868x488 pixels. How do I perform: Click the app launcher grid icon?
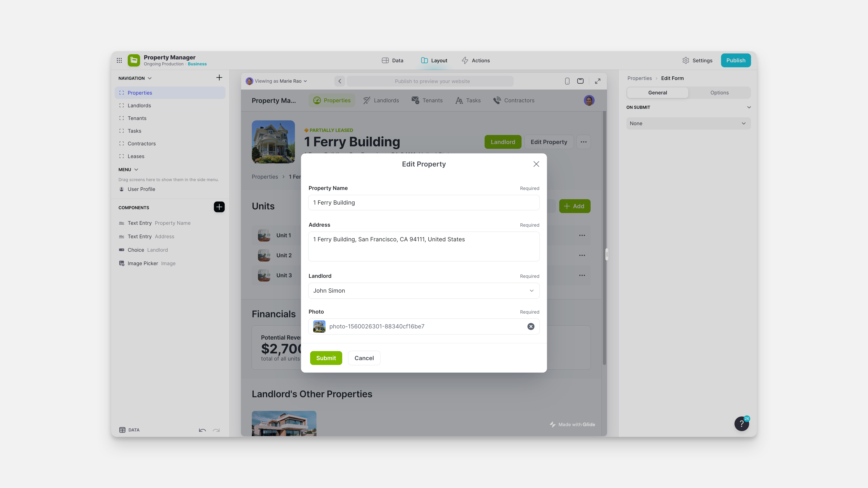[x=119, y=60]
